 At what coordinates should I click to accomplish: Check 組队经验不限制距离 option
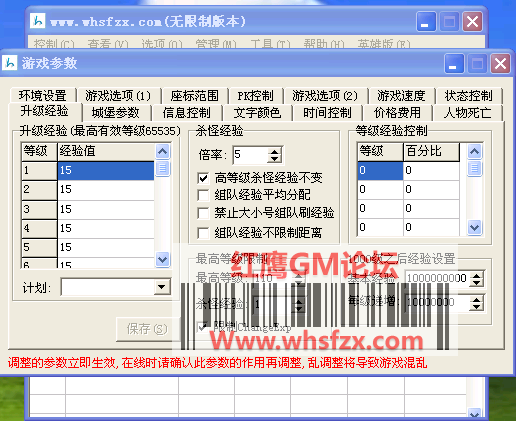click(x=203, y=233)
